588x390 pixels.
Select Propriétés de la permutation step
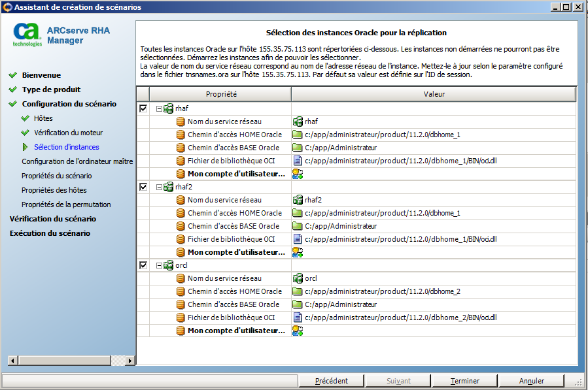(x=66, y=204)
